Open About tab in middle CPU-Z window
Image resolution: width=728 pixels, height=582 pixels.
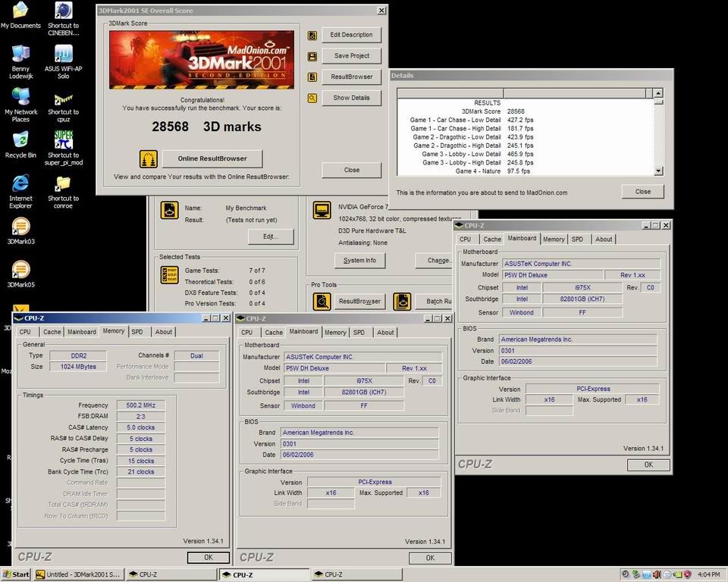(x=385, y=333)
